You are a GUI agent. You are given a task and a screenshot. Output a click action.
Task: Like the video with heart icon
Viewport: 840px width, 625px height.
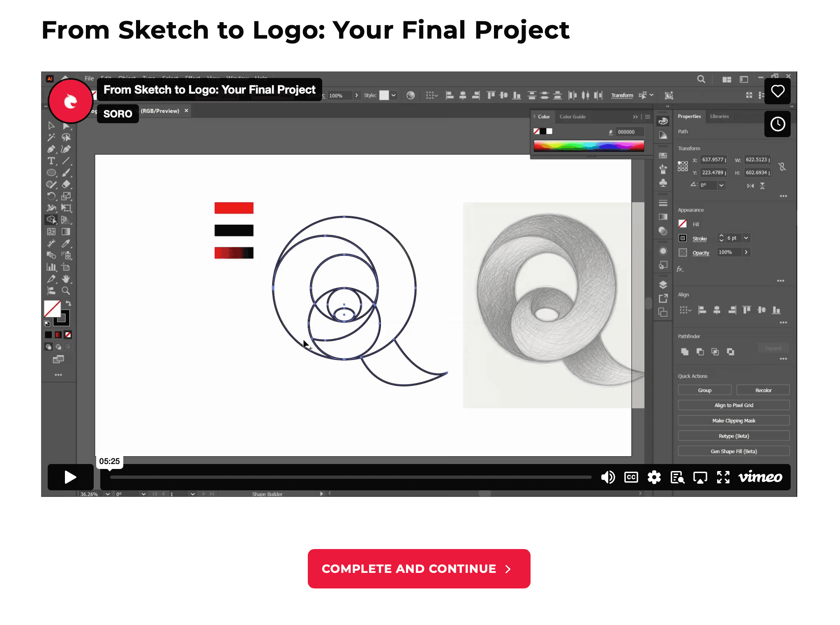point(777,91)
